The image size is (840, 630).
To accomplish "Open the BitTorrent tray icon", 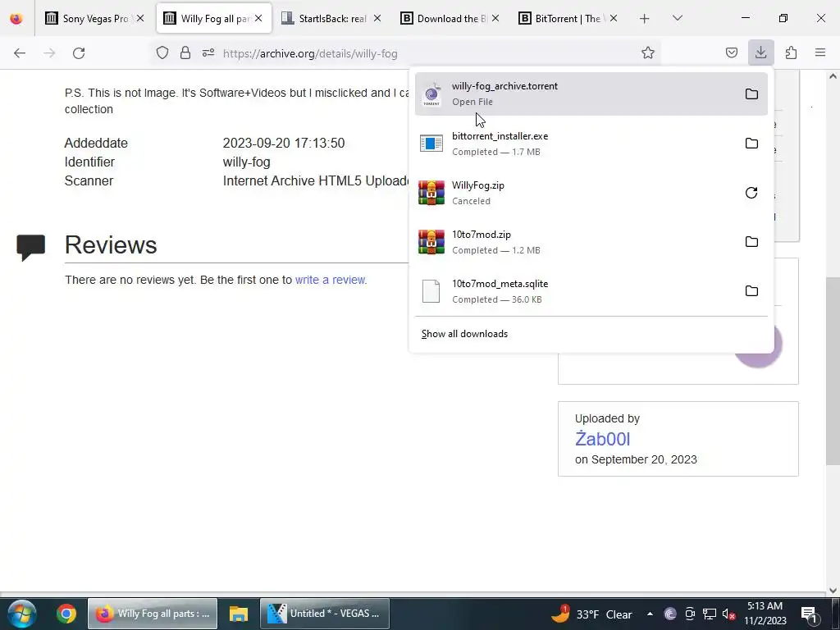I will (x=669, y=614).
